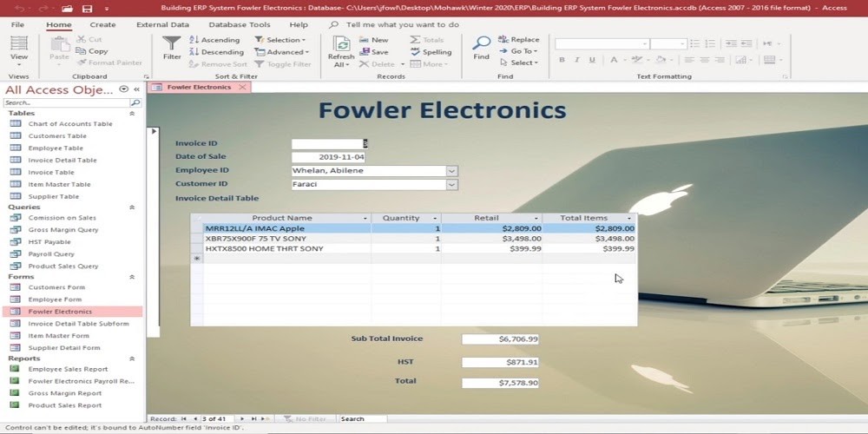Jump to the first record arrow
This screenshot has height=434, width=868.
click(183, 419)
